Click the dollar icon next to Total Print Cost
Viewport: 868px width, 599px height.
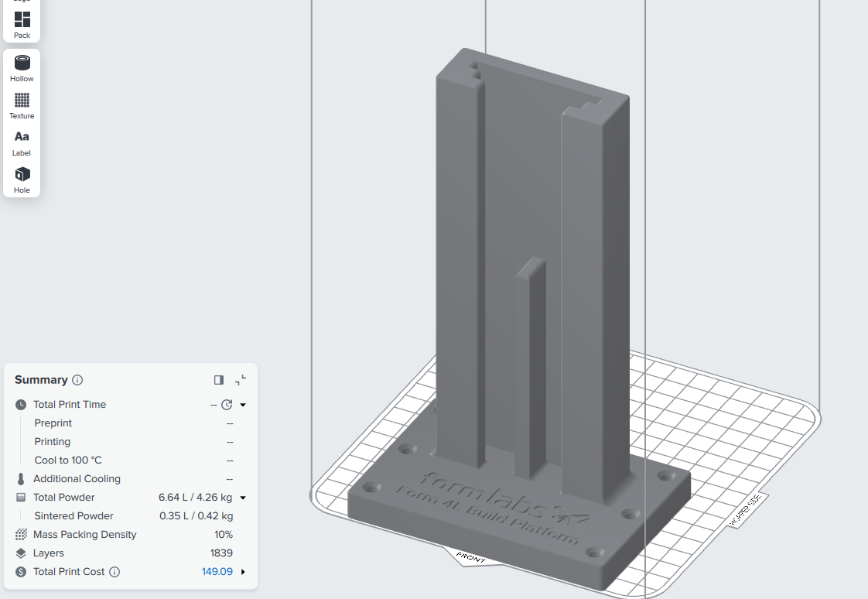[x=21, y=571]
